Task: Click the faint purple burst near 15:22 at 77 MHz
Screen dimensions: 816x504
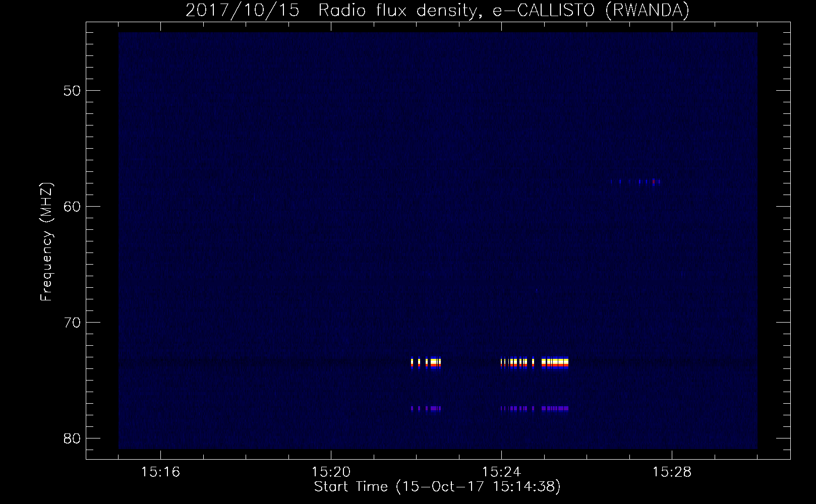Action: tap(426, 409)
